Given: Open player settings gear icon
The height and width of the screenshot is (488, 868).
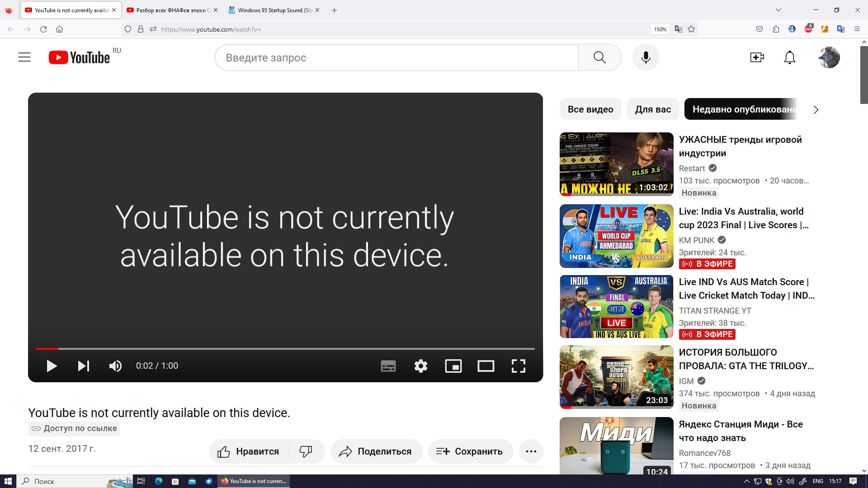Looking at the screenshot, I should (420, 366).
